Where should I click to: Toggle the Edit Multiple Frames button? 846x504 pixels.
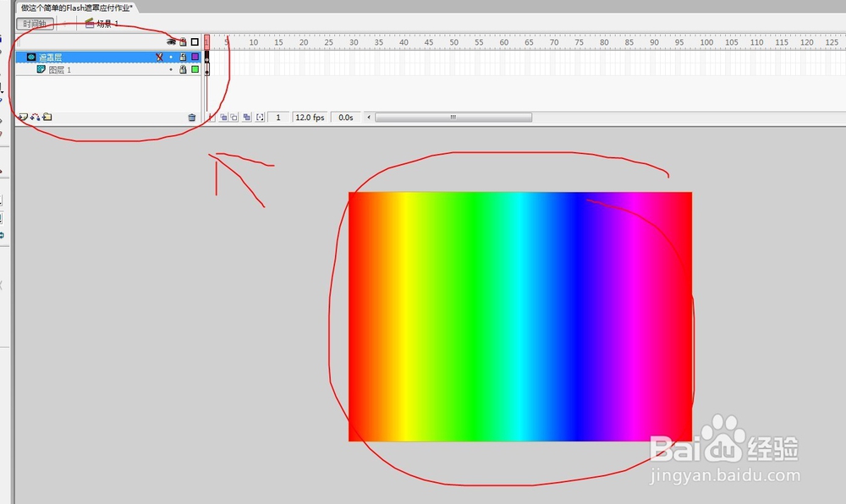click(x=246, y=117)
